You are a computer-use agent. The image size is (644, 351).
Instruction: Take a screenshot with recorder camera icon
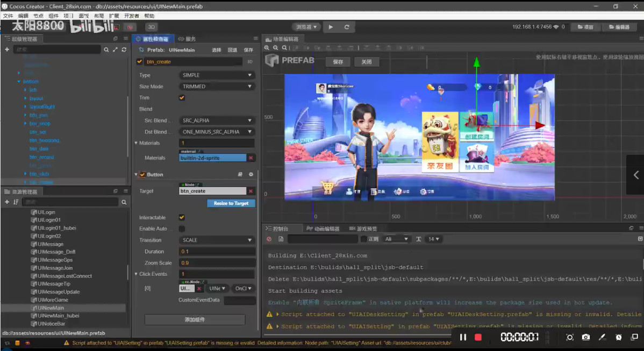click(x=586, y=337)
